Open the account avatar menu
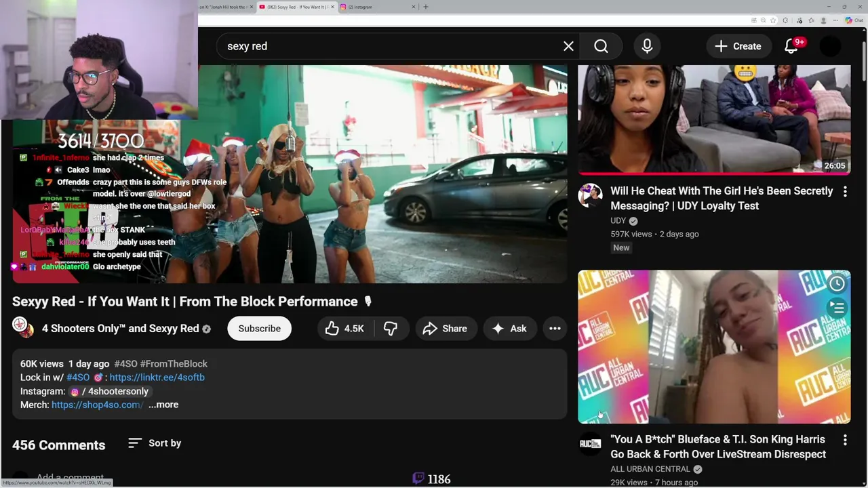 (831, 46)
